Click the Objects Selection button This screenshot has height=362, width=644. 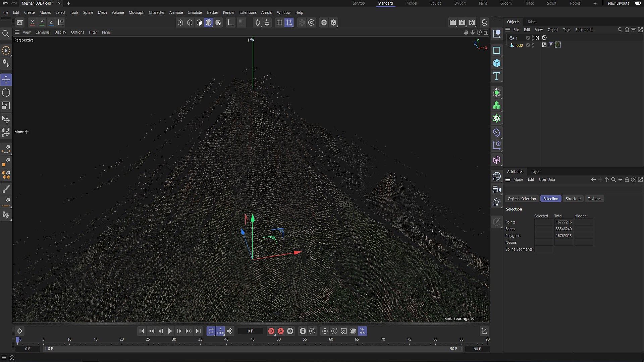pos(522,199)
